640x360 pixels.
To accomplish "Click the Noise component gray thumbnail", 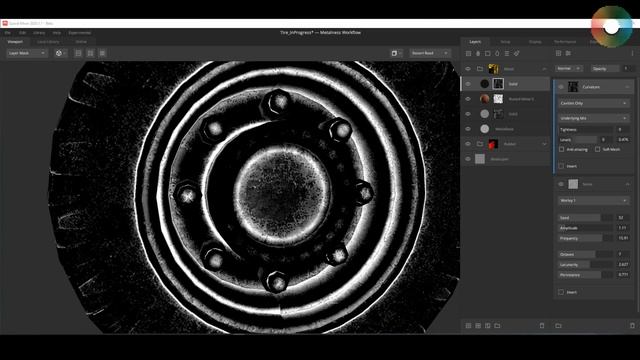I will coord(573,184).
